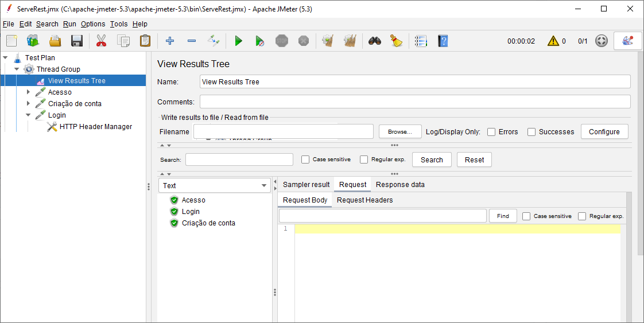Viewport: 644px width, 323px height.
Task: Click the Shutdown test icon
Action: (304, 41)
